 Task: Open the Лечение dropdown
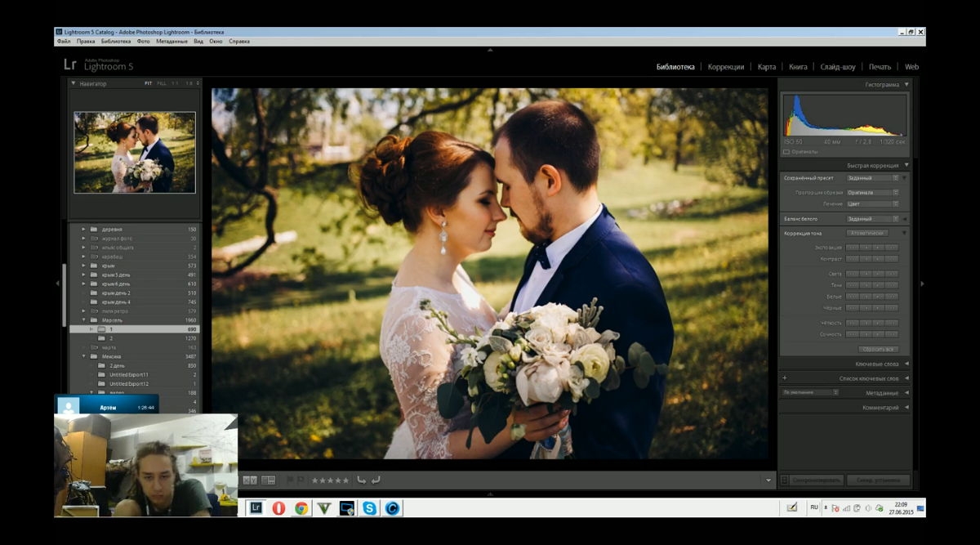tap(872, 203)
